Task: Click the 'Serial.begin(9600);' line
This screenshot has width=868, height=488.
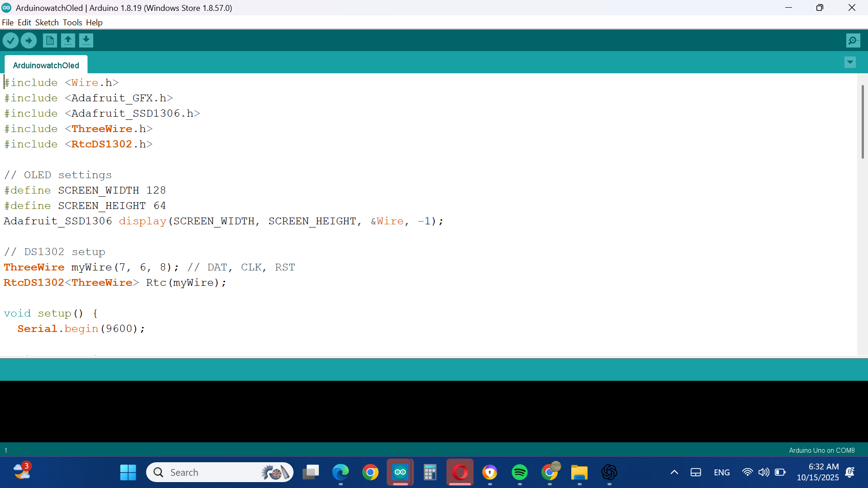Action: (81, 329)
